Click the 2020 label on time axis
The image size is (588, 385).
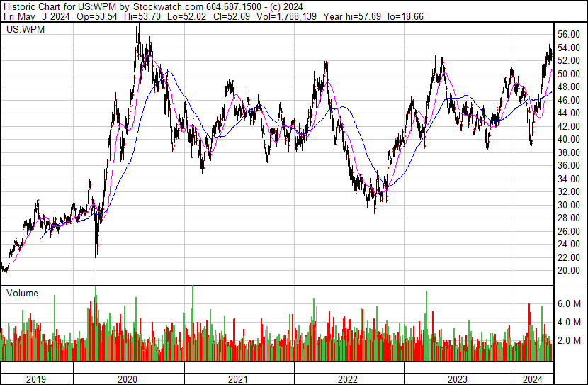(x=128, y=379)
